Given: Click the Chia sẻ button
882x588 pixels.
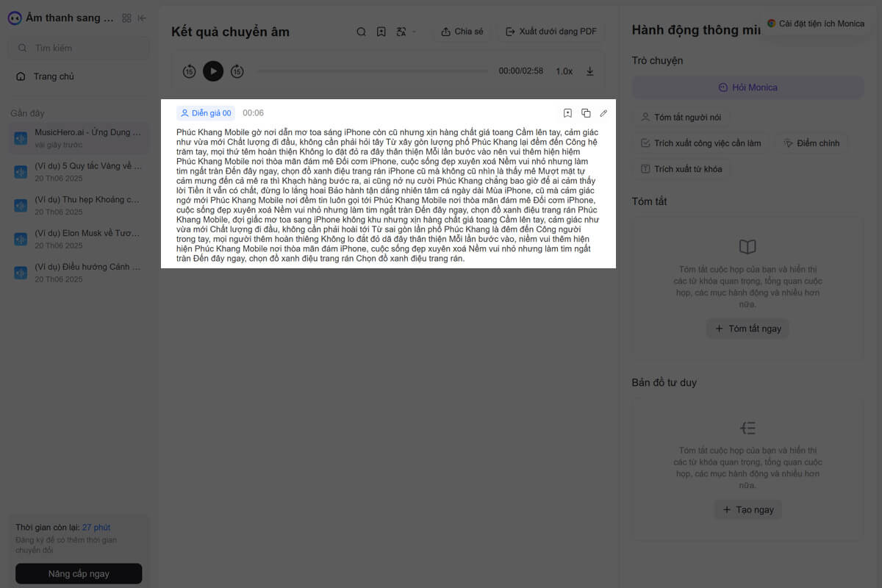Looking at the screenshot, I should pos(462,32).
